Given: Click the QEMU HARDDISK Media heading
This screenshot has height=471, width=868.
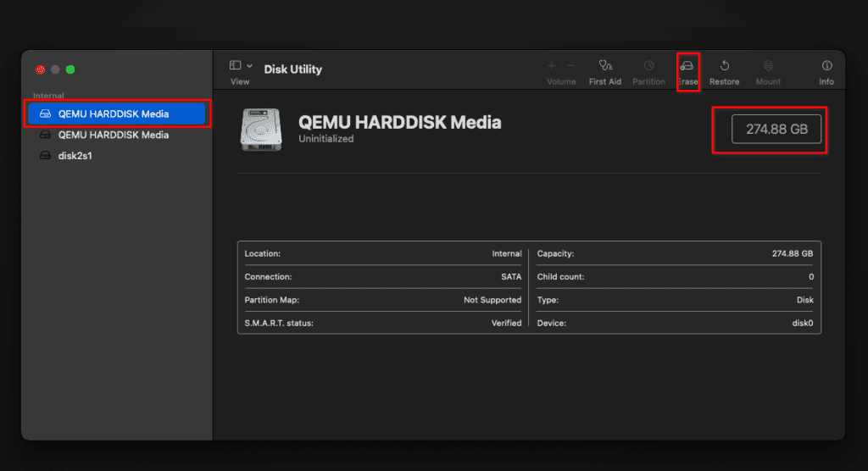Looking at the screenshot, I should 400,122.
